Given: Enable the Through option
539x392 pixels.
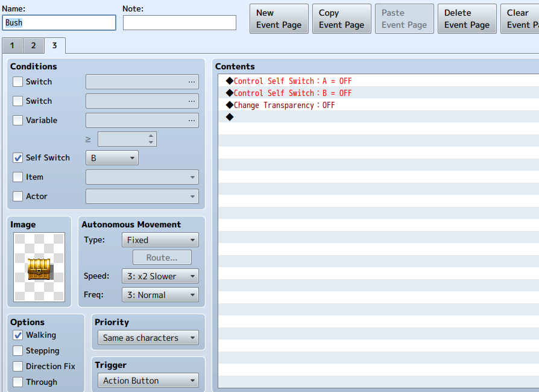Looking at the screenshot, I should point(17,382).
